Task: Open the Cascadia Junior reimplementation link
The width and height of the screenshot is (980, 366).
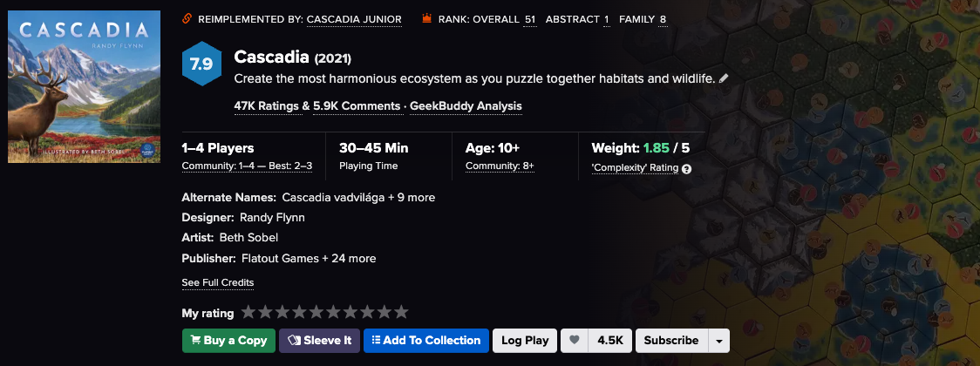Action: (354, 19)
